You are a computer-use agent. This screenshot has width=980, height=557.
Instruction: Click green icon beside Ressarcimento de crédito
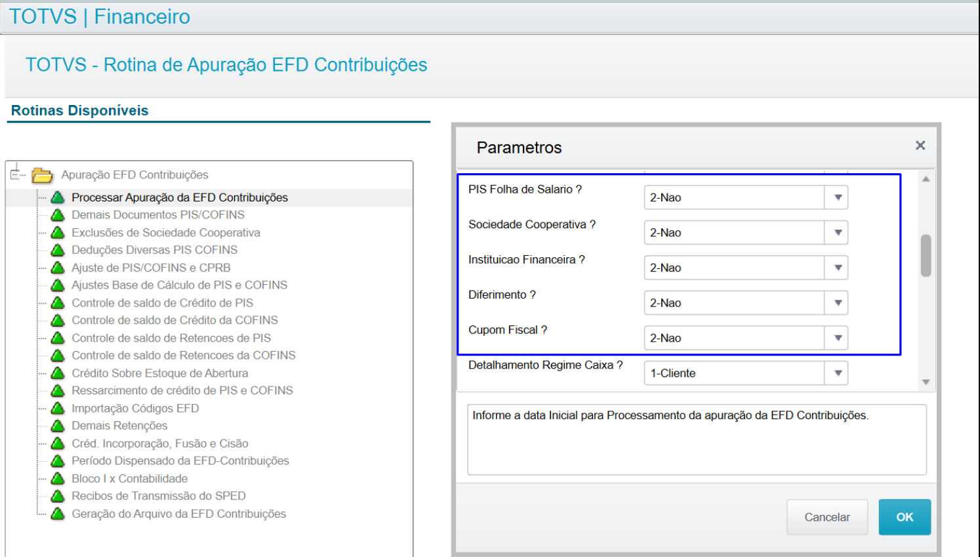[58, 390]
